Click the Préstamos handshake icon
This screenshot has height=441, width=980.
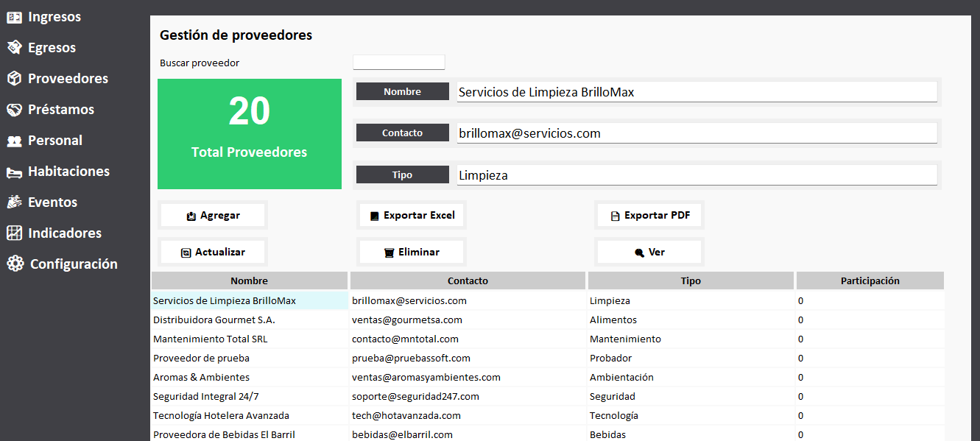[x=14, y=110]
